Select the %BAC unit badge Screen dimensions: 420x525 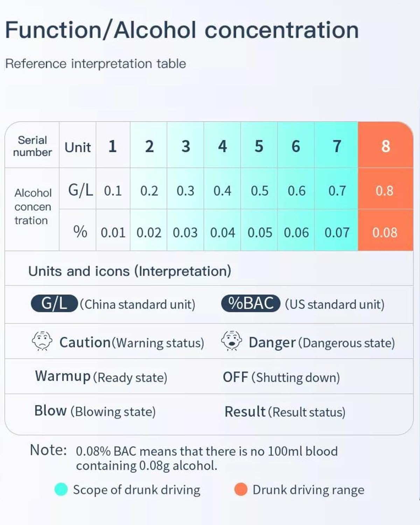click(x=251, y=303)
